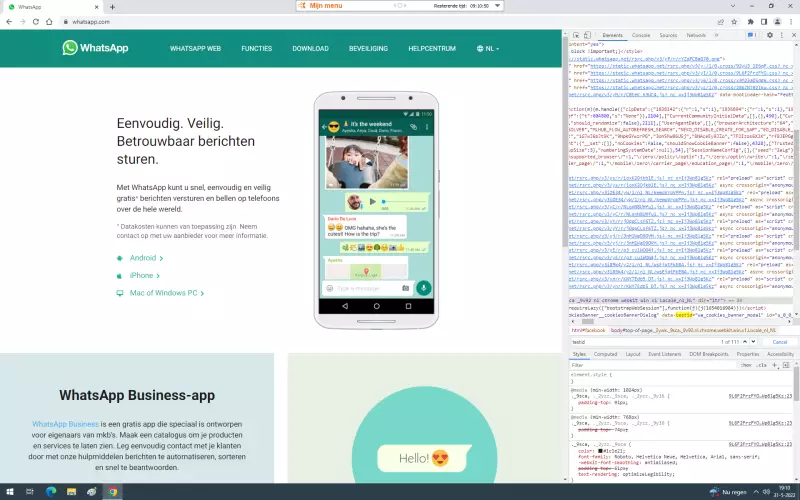Click the phone mockup image
Viewport: 800px width, 500px height.
pyautogui.click(x=377, y=210)
